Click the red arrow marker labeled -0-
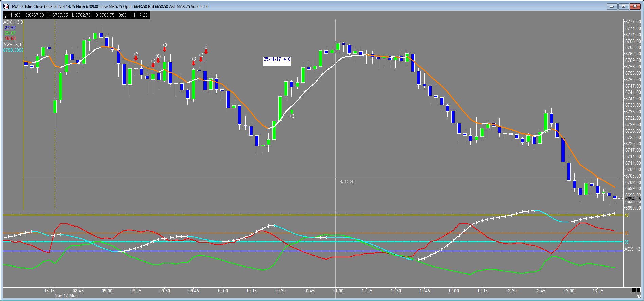Image resolution: width=644 pixels, height=301 pixels. coord(206,52)
